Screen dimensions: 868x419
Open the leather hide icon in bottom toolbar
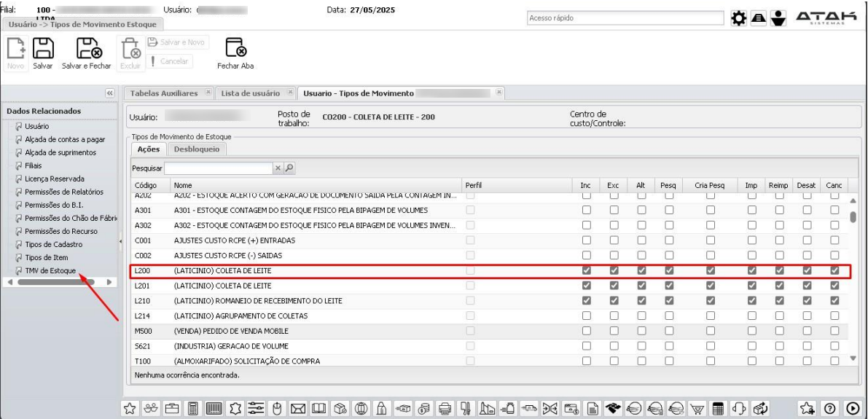pyautogui.click(x=235, y=409)
